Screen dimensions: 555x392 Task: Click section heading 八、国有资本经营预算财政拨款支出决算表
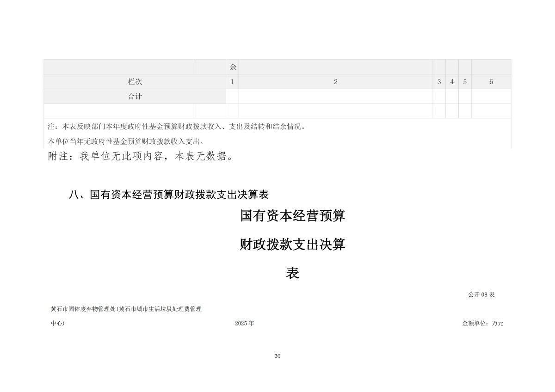click(x=169, y=195)
